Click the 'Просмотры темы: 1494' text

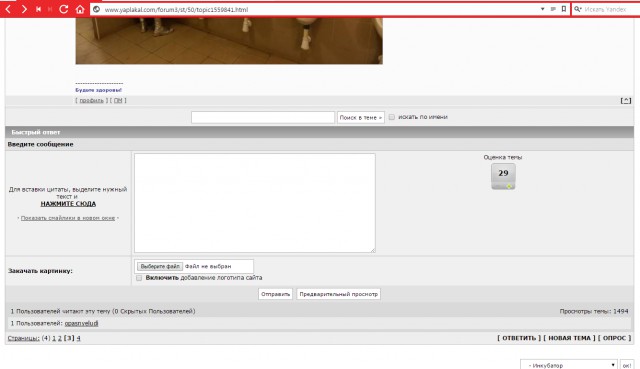click(x=594, y=311)
